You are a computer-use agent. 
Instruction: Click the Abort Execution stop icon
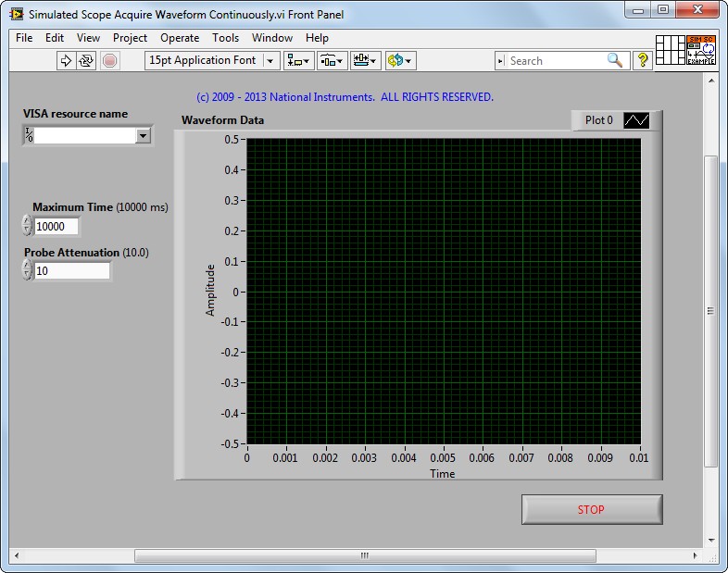(x=109, y=60)
